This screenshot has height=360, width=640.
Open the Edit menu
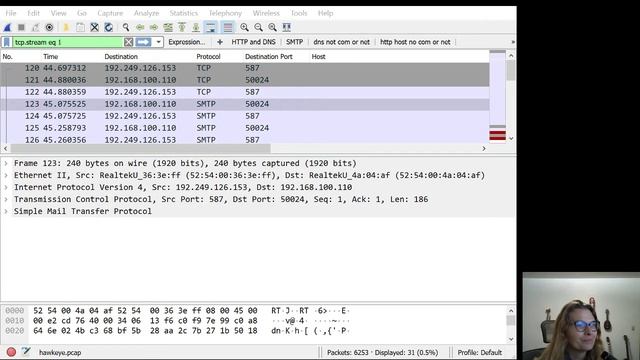pos(33,13)
